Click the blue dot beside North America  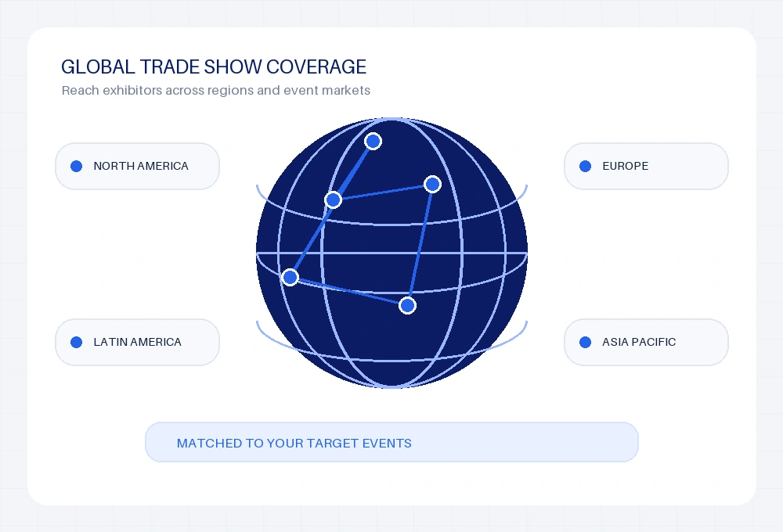77,166
